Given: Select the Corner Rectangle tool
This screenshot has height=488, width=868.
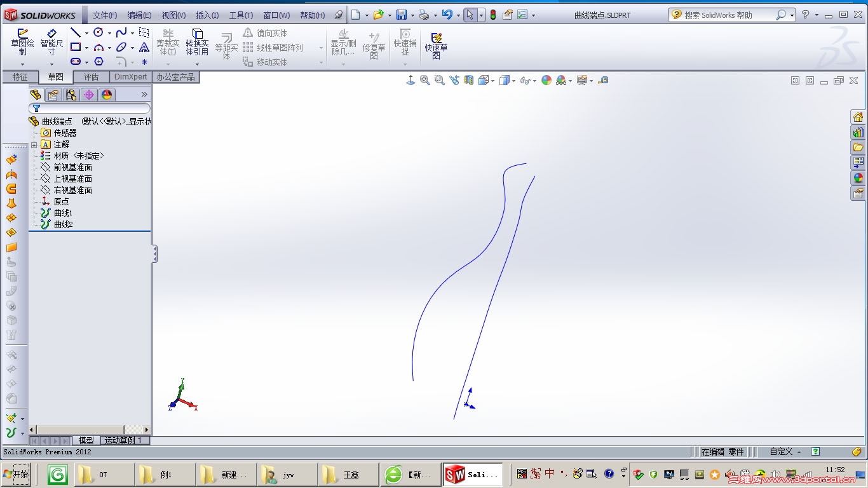Looking at the screenshot, I should coord(76,47).
